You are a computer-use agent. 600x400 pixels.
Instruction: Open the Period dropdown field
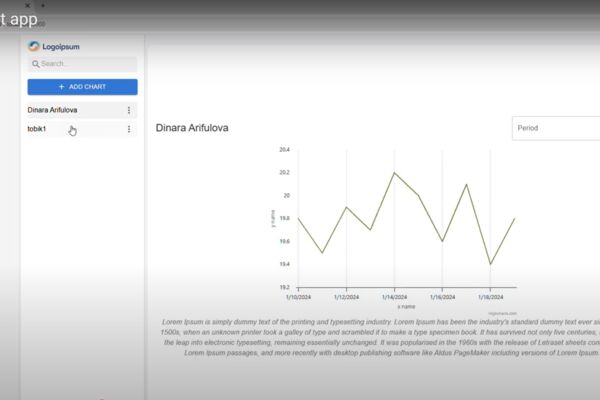click(556, 128)
